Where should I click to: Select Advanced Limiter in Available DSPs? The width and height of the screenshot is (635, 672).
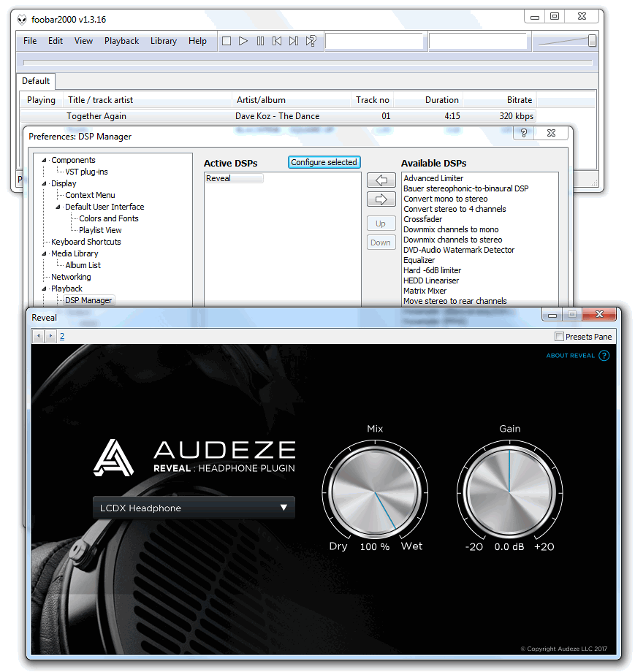pos(433,178)
